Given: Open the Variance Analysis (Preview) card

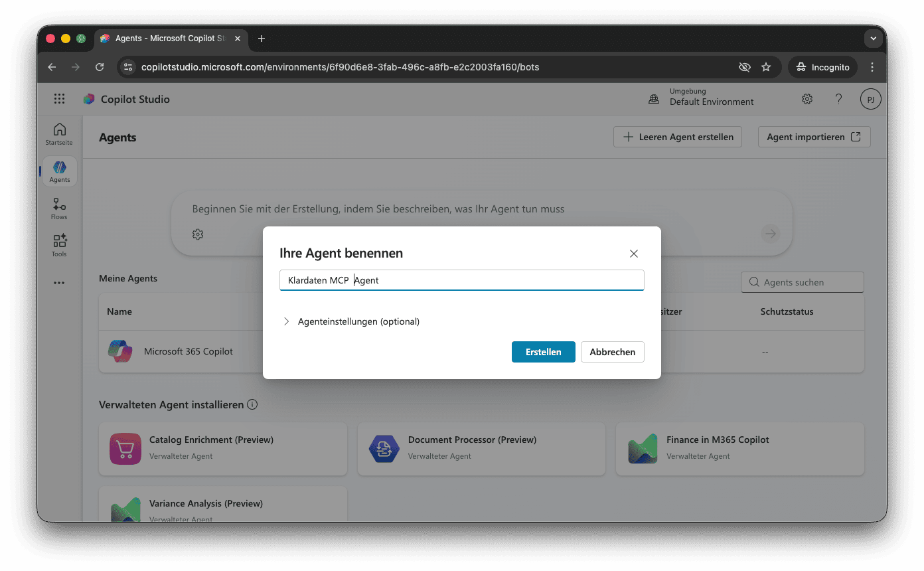Looking at the screenshot, I should 223,505.
